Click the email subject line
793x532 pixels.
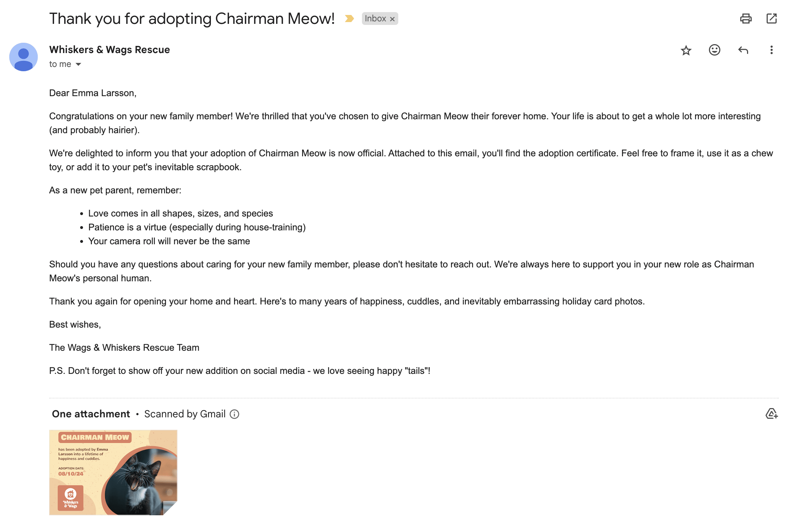(192, 19)
